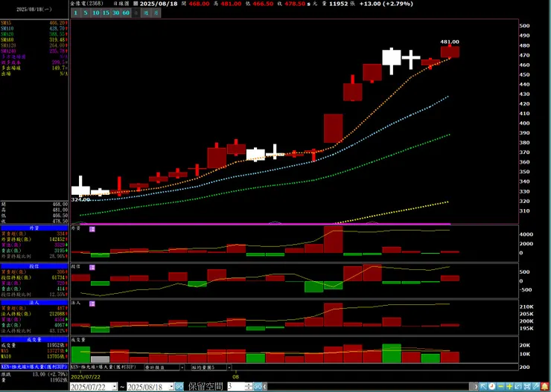Click the purple icon in the 外資 panel

[x=92, y=229]
